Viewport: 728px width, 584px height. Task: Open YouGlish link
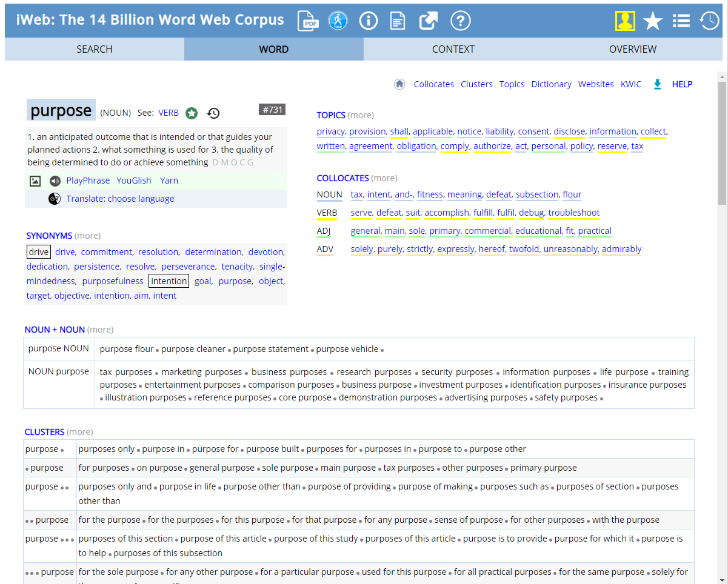134,181
